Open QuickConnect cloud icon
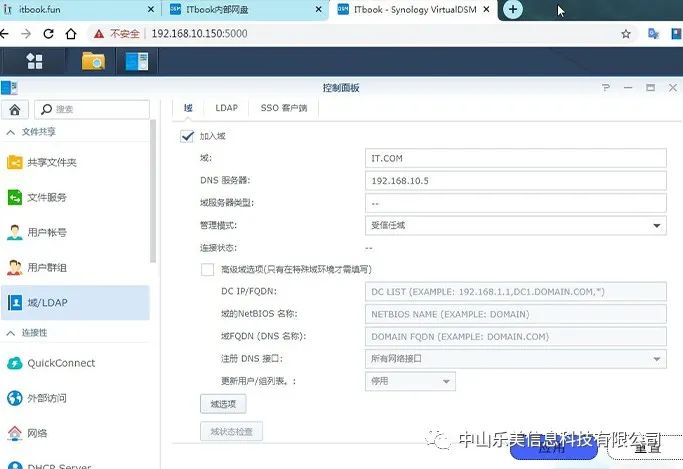The height and width of the screenshot is (469, 683). [15, 363]
